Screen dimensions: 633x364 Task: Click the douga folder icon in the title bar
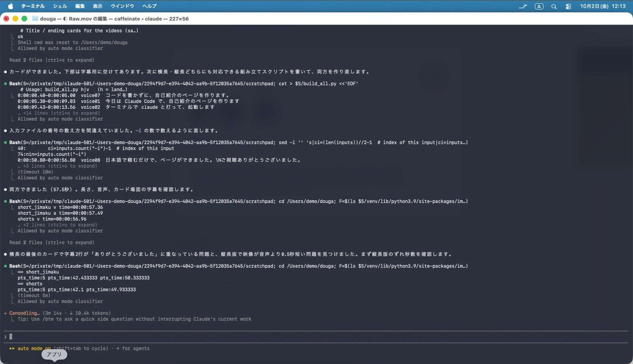(x=35, y=19)
